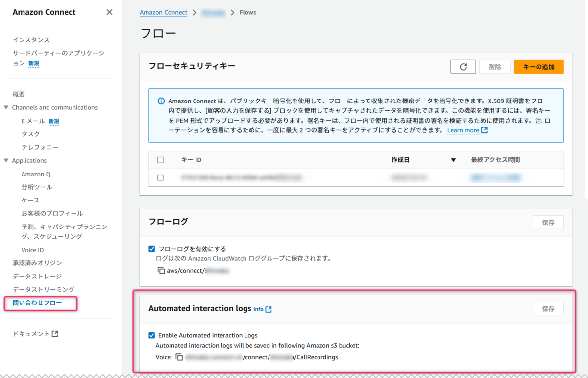Click the Amazon Connect sidebar title

44,12
